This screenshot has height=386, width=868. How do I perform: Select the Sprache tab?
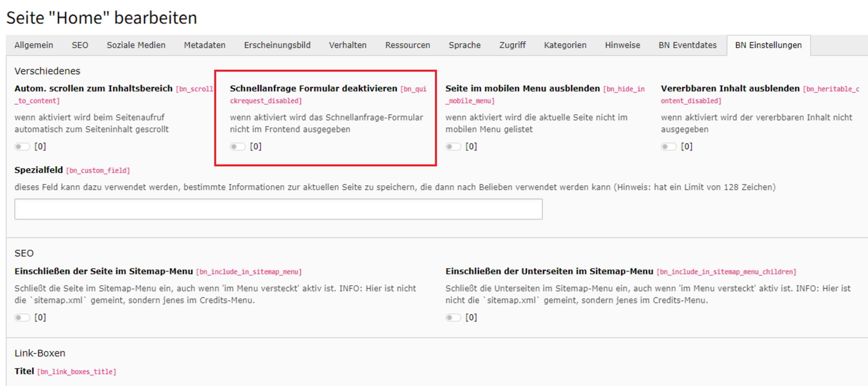[x=465, y=45]
